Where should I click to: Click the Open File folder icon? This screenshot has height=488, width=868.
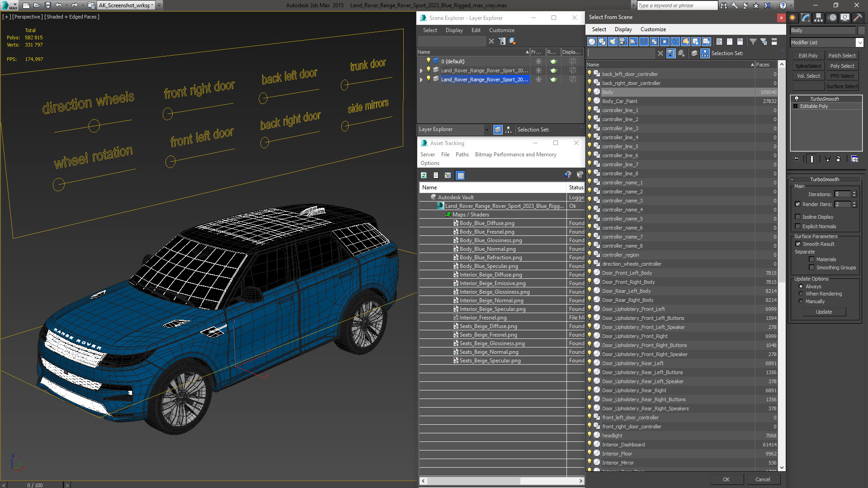click(x=37, y=5)
